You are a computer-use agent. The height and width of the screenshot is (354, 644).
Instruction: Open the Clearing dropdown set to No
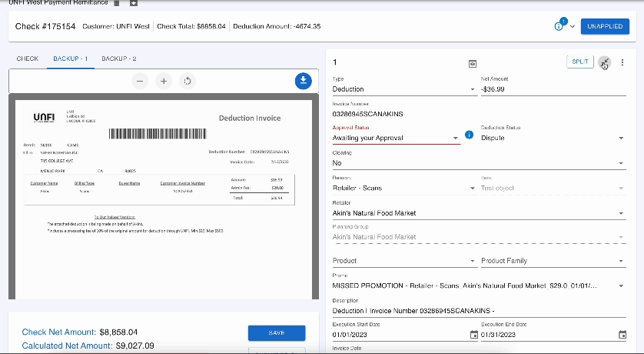479,163
